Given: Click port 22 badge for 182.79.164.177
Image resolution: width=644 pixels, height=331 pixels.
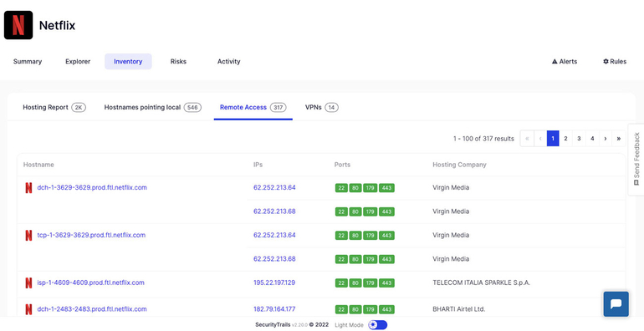Looking at the screenshot, I should point(341,309).
